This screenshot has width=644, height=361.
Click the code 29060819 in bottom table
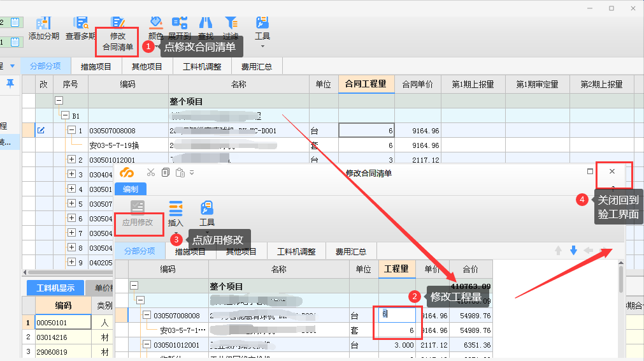tap(52, 352)
